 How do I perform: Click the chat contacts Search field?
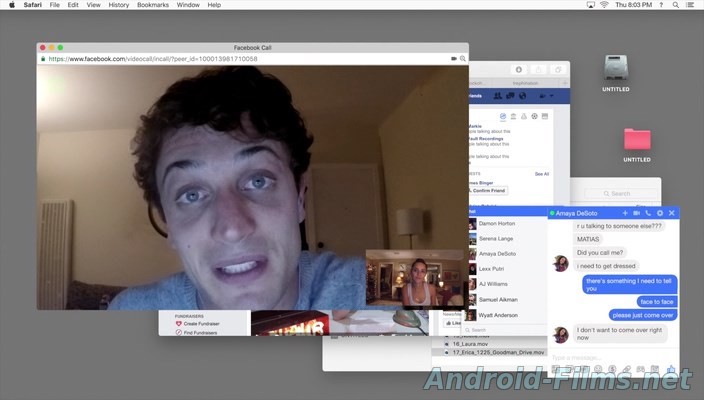point(506,330)
